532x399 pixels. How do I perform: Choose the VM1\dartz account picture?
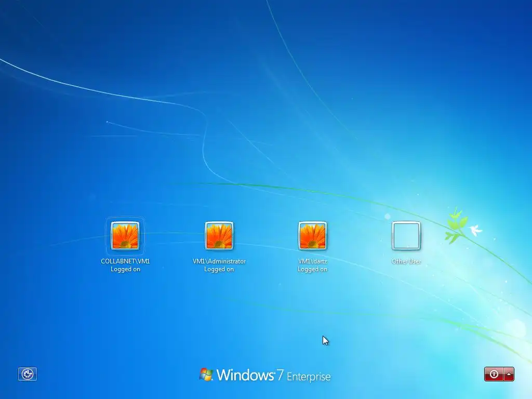click(x=312, y=235)
